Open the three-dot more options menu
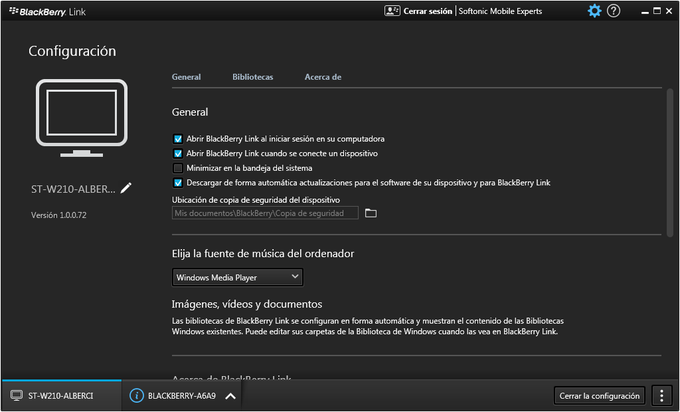680x412 pixels. pos(661,396)
